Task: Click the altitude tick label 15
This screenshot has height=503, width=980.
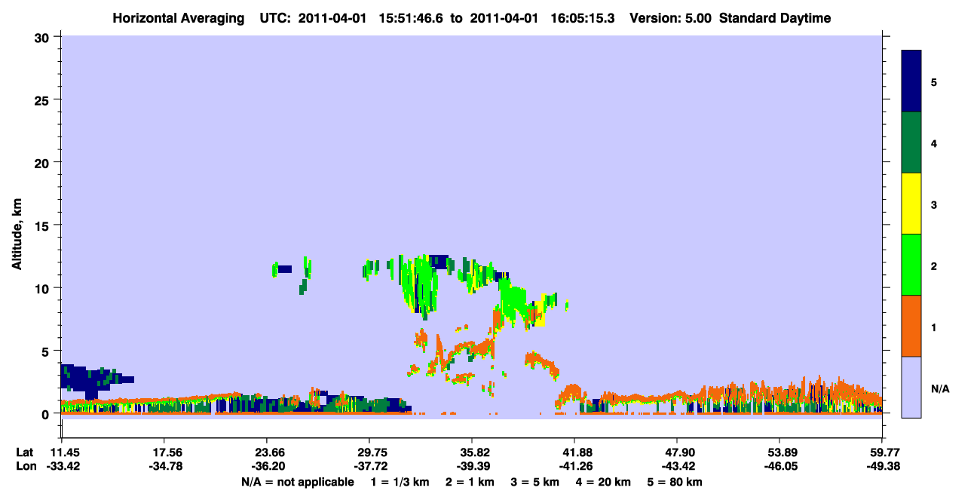Action: coord(44,225)
